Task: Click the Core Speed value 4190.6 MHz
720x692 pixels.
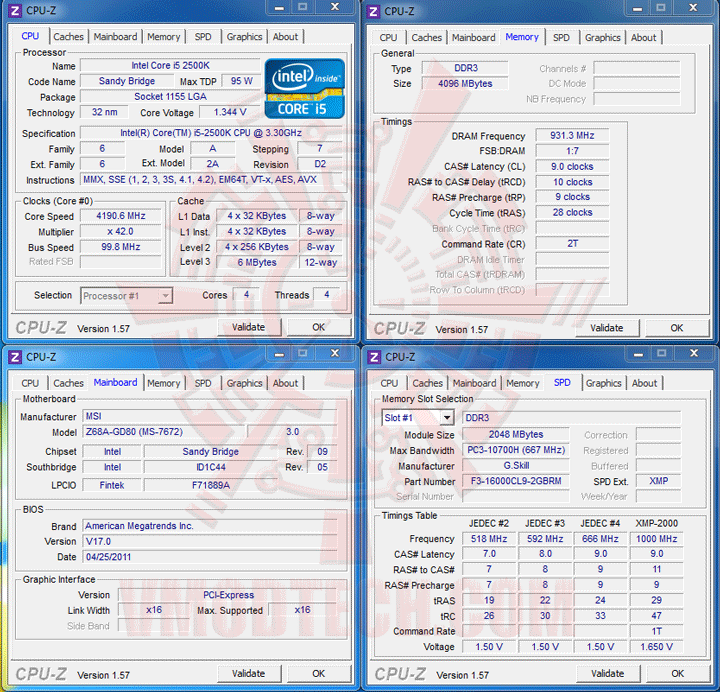Action: 121,216
